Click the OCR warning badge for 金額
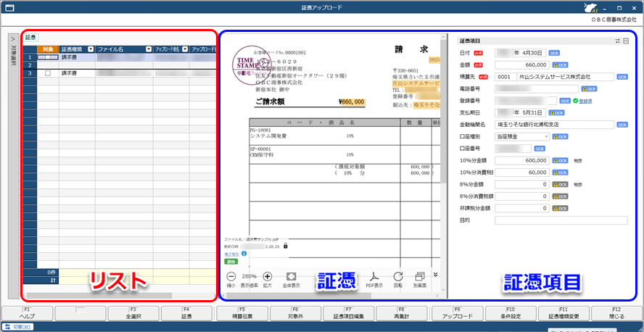Screen dimensions: 644x332 560,65
